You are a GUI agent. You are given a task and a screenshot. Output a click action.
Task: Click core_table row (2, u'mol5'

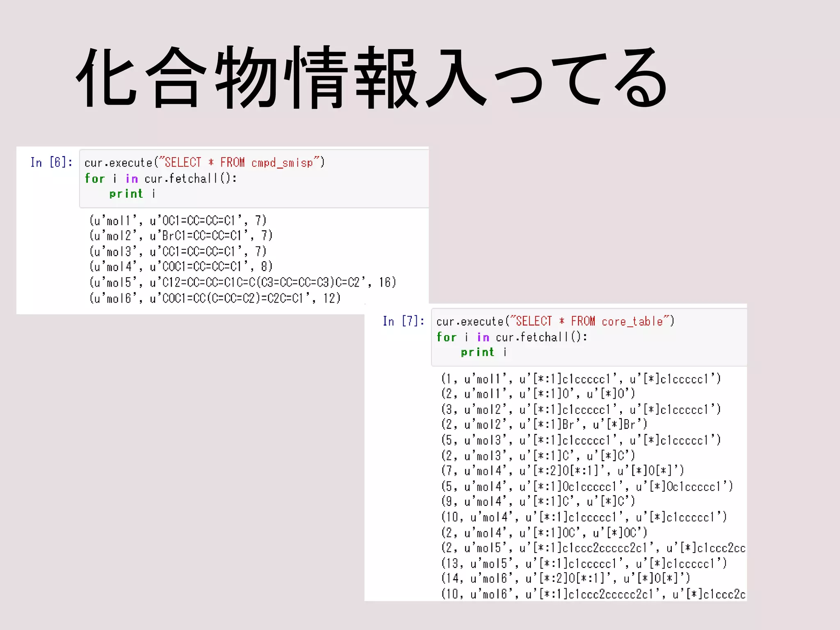pyautogui.click(x=593, y=548)
